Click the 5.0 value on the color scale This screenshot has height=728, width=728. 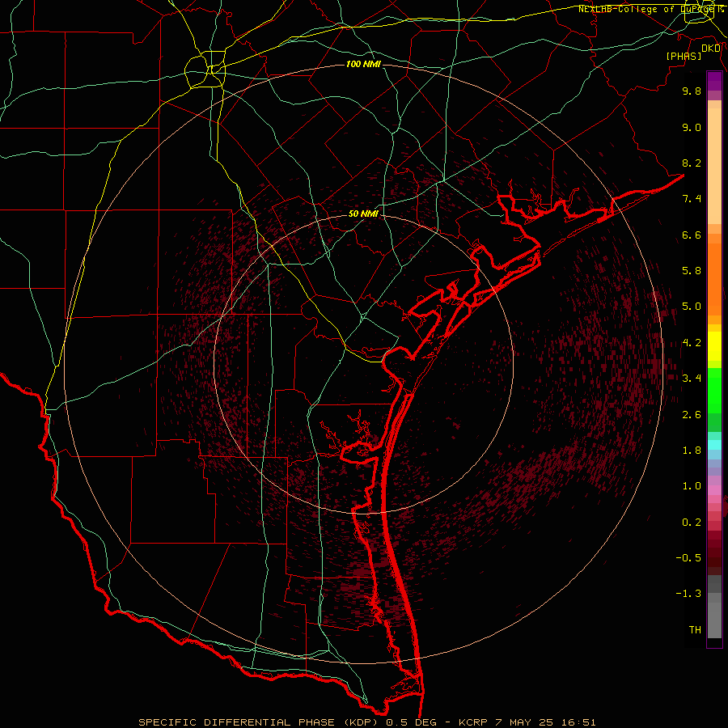coord(692,307)
